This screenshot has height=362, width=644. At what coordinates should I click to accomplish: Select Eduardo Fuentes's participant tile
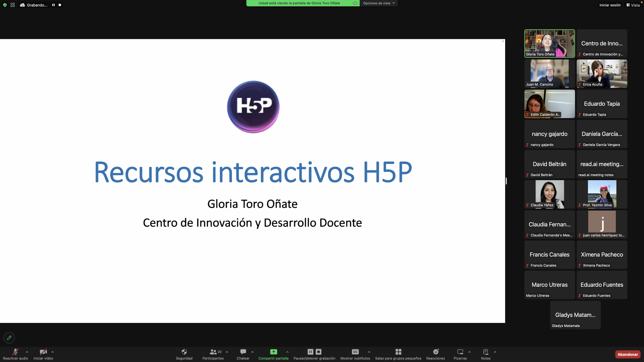tap(602, 285)
